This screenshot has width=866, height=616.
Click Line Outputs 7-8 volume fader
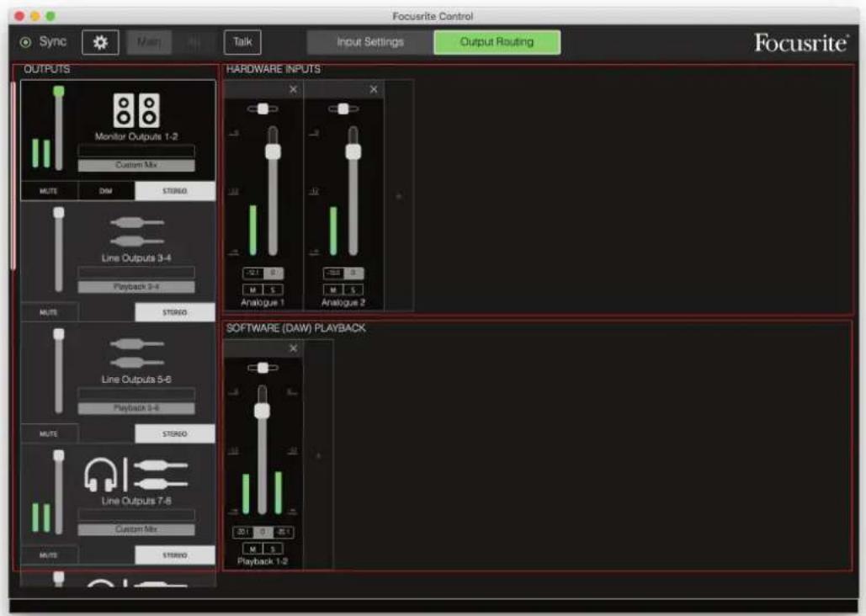pyautogui.click(x=59, y=456)
